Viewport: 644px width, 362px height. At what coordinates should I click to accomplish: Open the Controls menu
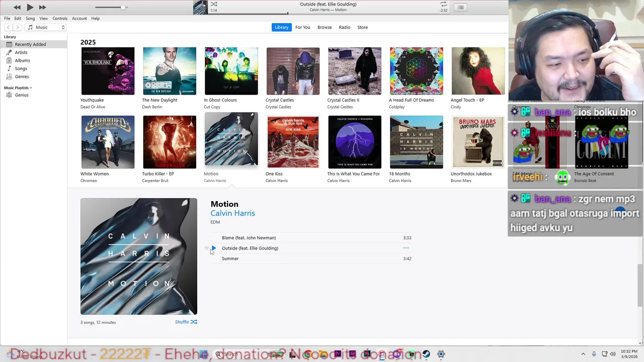click(x=60, y=18)
